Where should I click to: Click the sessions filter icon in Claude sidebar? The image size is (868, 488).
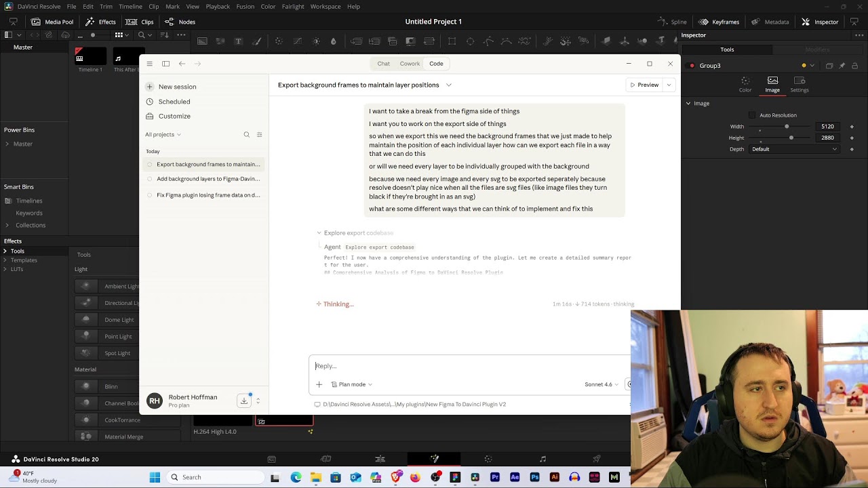[x=259, y=134]
